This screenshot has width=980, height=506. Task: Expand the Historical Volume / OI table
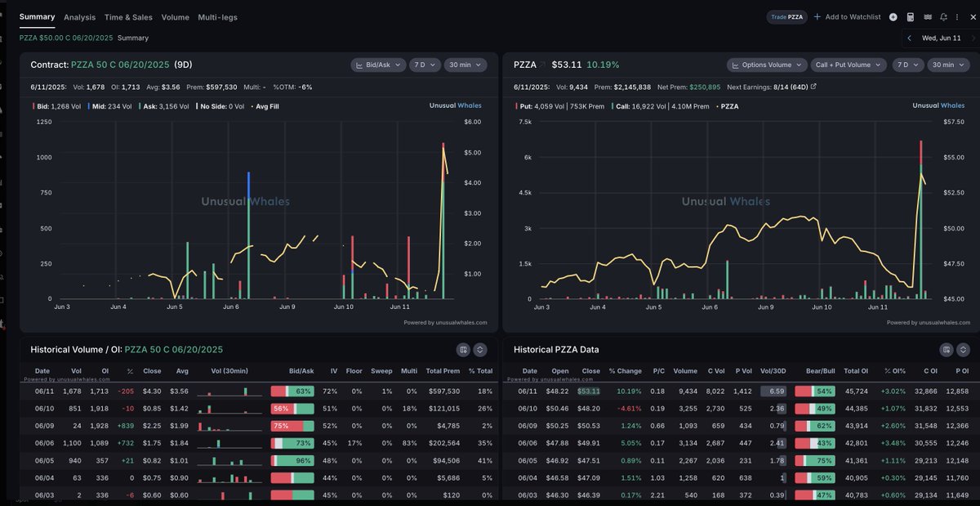(x=480, y=349)
